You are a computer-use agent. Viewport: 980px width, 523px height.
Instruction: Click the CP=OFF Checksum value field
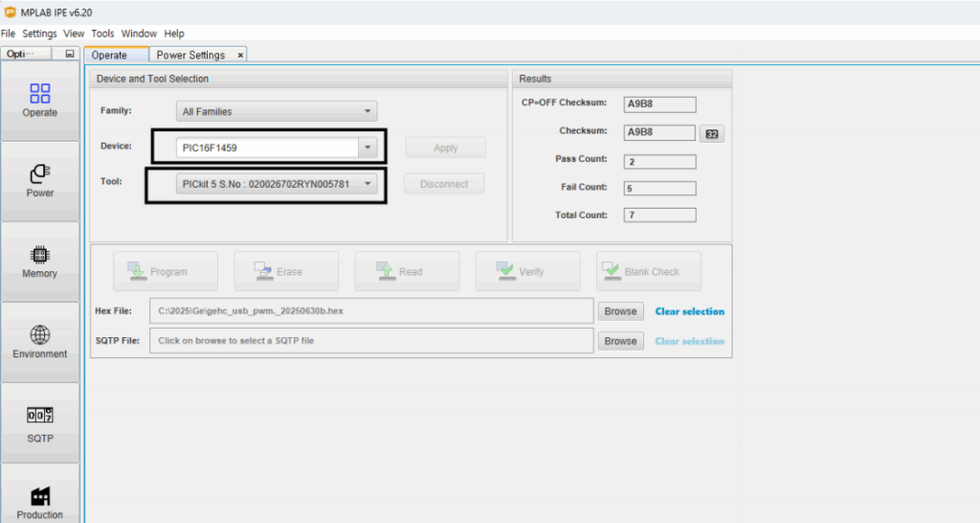click(659, 104)
